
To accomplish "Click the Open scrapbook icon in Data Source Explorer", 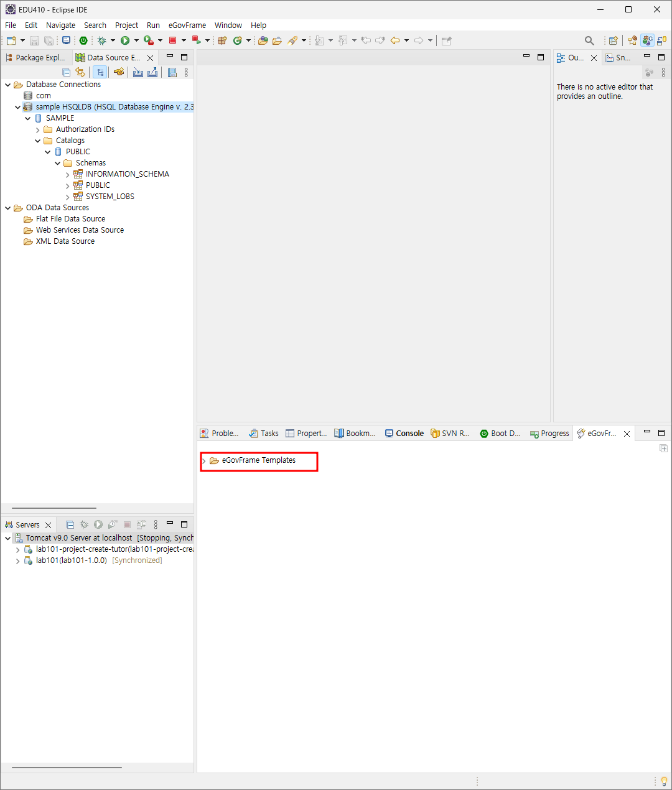I will (172, 72).
